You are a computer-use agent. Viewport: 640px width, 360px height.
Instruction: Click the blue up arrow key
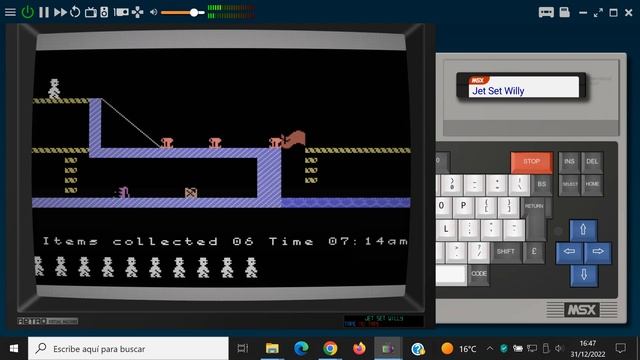(583, 230)
